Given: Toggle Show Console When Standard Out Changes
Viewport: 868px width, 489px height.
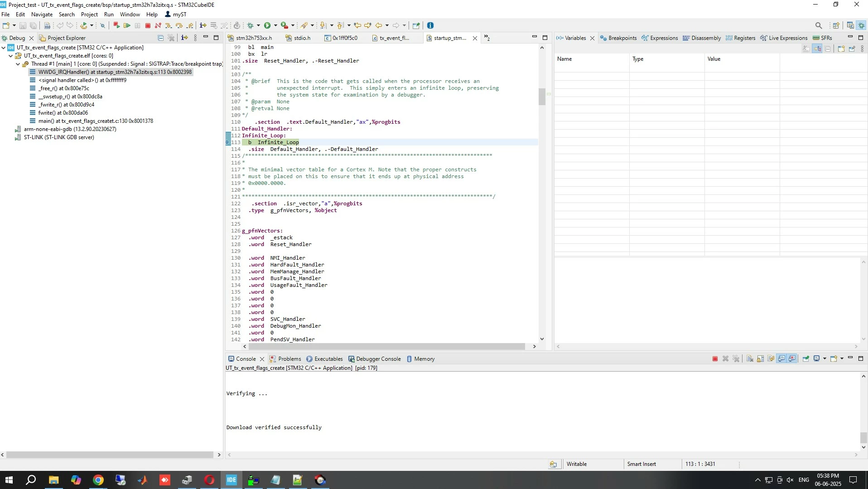Looking at the screenshot, I should (x=782, y=359).
